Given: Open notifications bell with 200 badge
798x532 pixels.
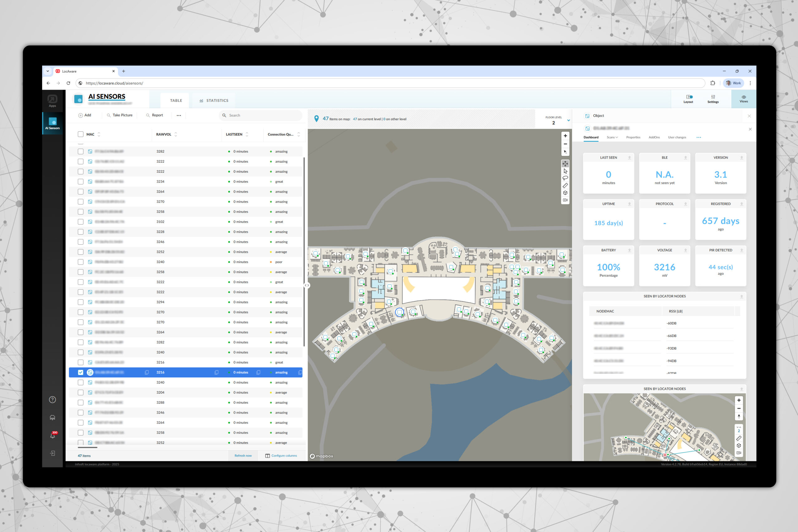Looking at the screenshot, I should 53,435.
